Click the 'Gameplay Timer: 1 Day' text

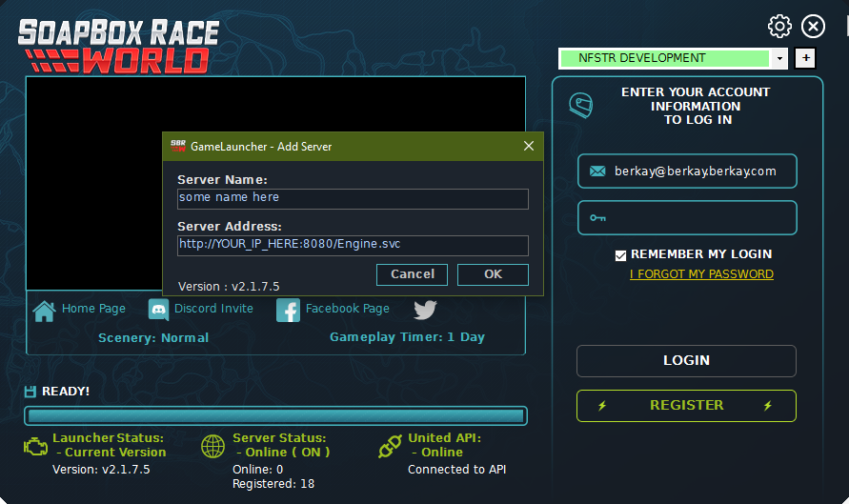pyautogui.click(x=407, y=337)
